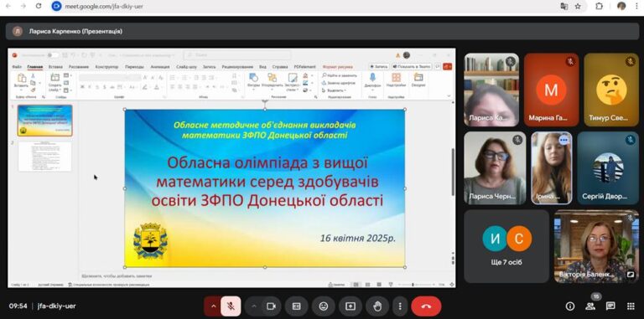Click the Вставить paste button
Screen dimensions: 644x319
[x=21, y=81]
